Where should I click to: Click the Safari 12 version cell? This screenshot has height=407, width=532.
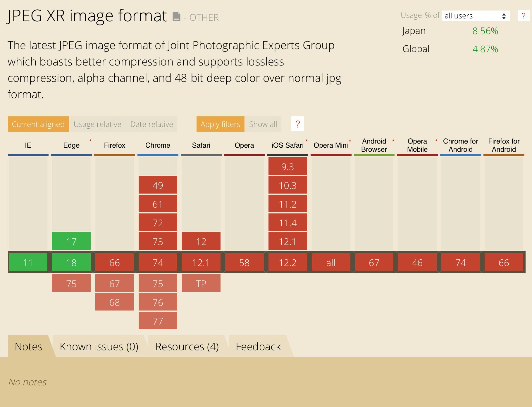[x=201, y=241]
